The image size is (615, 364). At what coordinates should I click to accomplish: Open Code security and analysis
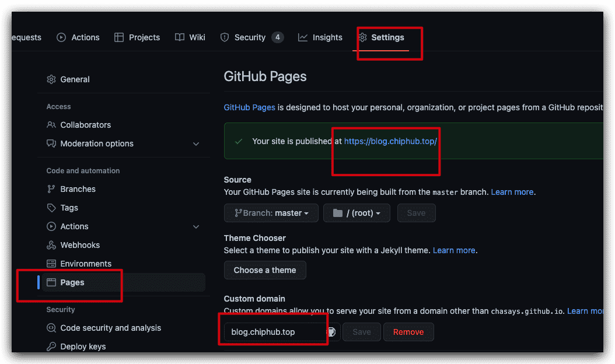coord(124,328)
